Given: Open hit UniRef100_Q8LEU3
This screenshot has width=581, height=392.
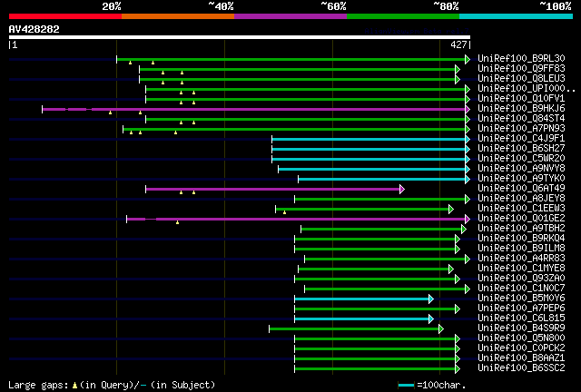Looking at the screenshot, I should click(x=521, y=79).
